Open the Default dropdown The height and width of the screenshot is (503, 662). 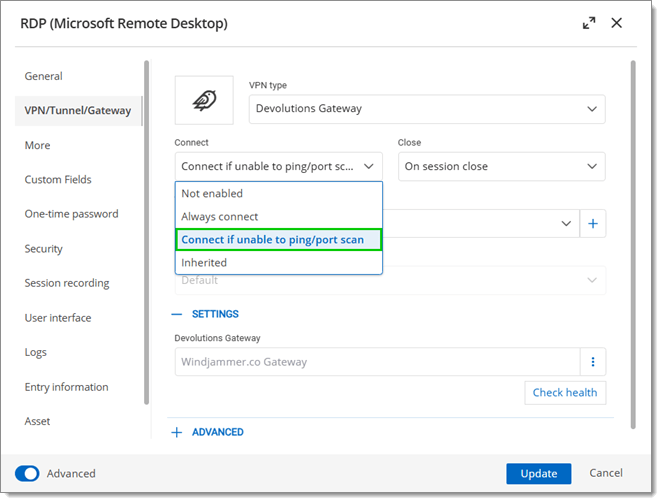point(390,280)
